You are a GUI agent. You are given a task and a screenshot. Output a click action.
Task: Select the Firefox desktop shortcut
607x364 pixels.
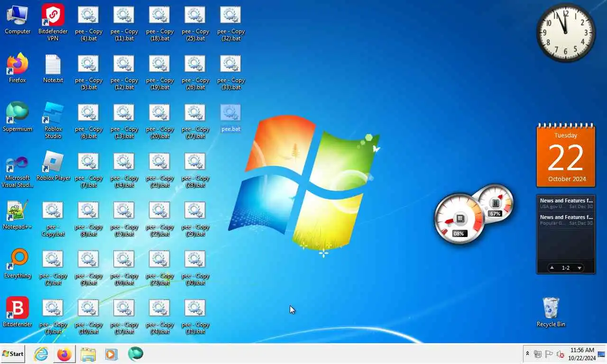[18, 69]
